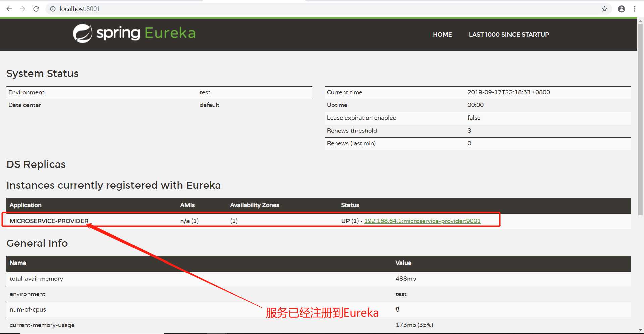Click the Application column header

click(25, 205)
